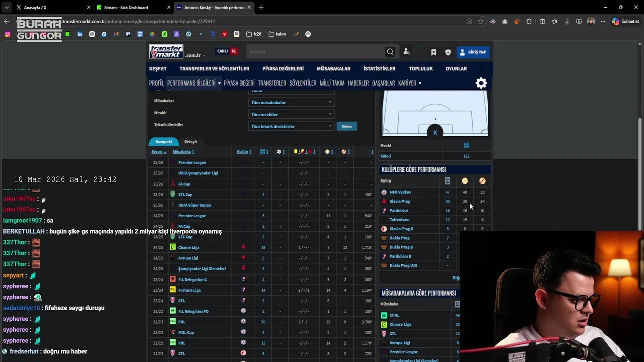Open the split screen browser icon
Screen dimensions: 644x362
[x=542, y=21]
